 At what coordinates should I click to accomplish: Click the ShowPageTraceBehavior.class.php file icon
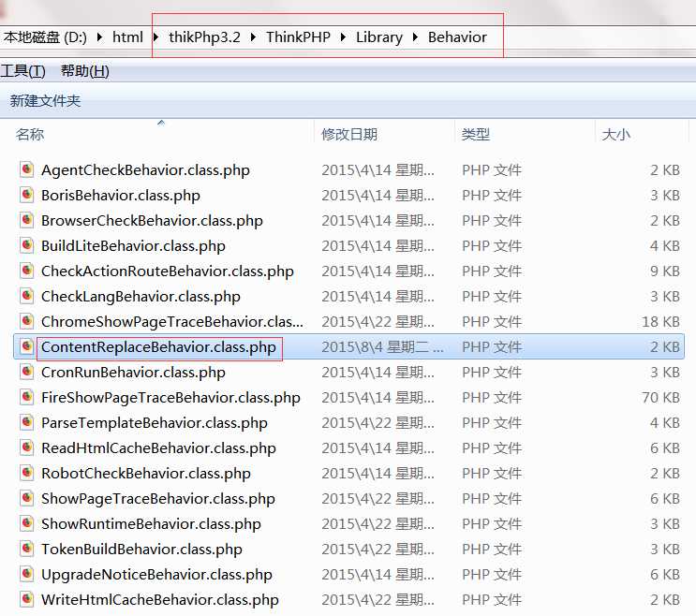tap(26, 498)
